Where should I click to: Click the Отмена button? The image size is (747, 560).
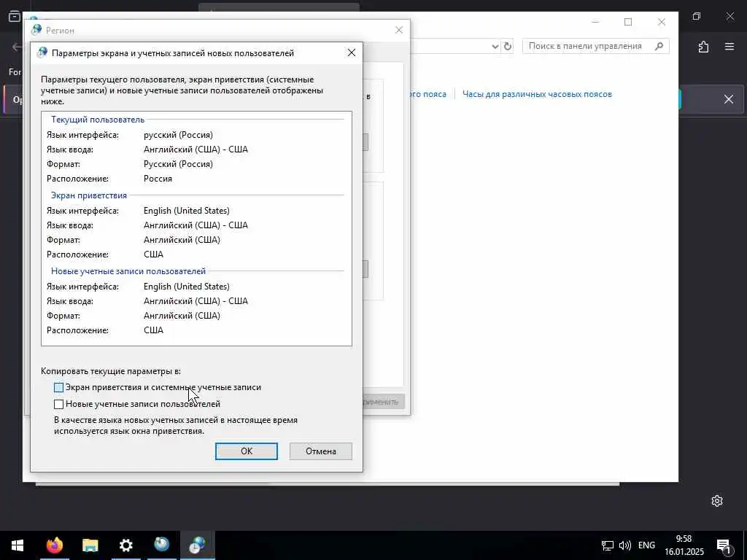321,451
